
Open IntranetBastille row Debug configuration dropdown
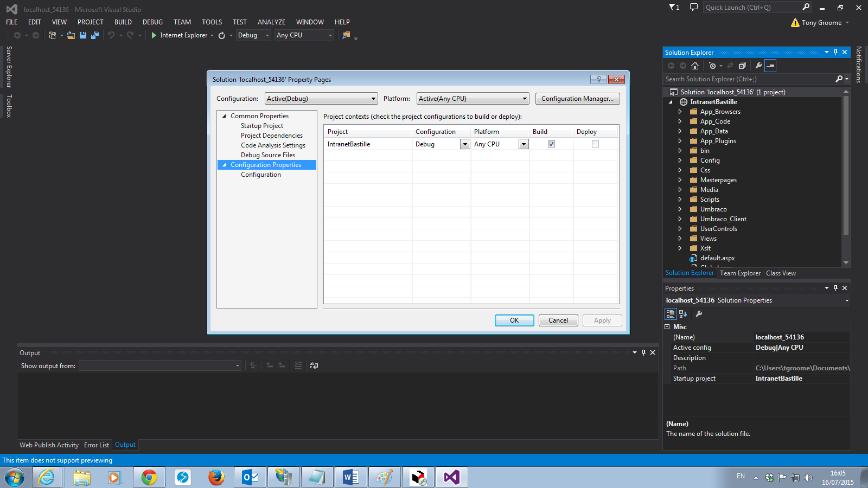coord(465,144)
